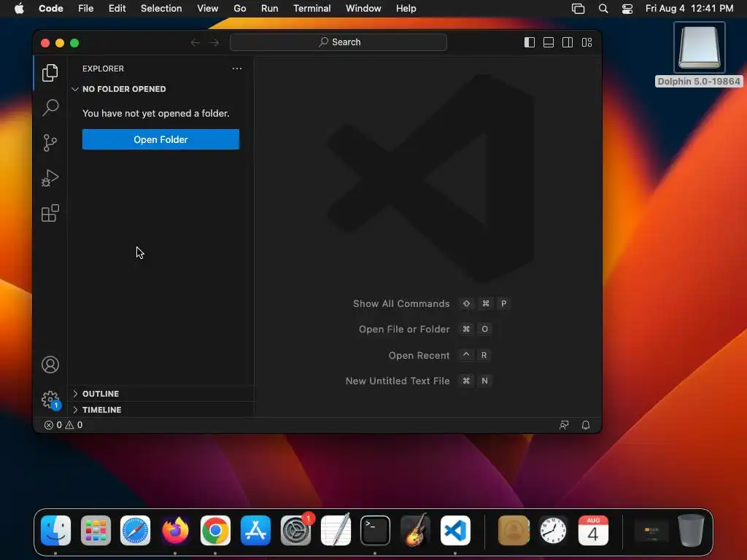The image size is (747, 560).
Task: Open Finder from the Dock
Action: tap(55, 530)
